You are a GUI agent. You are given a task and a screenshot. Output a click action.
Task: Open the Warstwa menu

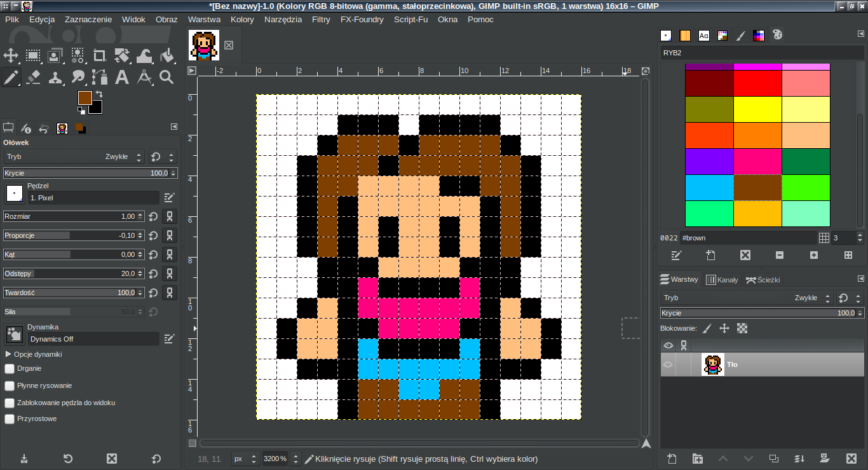(x=204, y=19)
